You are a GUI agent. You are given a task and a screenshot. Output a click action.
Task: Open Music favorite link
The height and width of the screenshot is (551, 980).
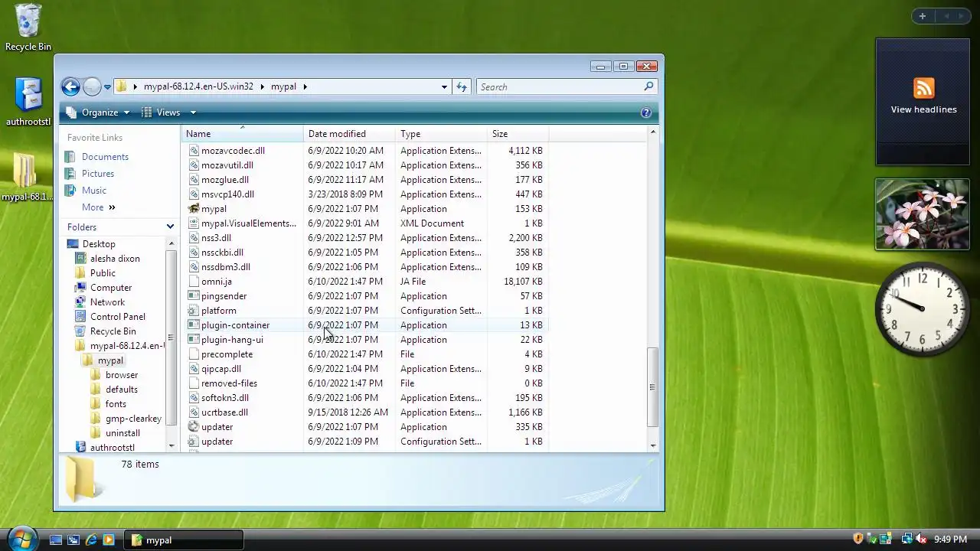tap(94, 191)
